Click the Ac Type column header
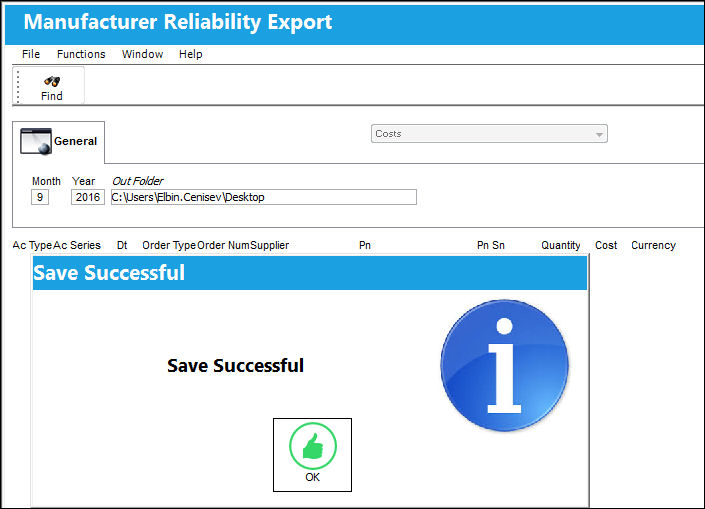The height and width of the screenshot is (509, 705). click(32, 245)
